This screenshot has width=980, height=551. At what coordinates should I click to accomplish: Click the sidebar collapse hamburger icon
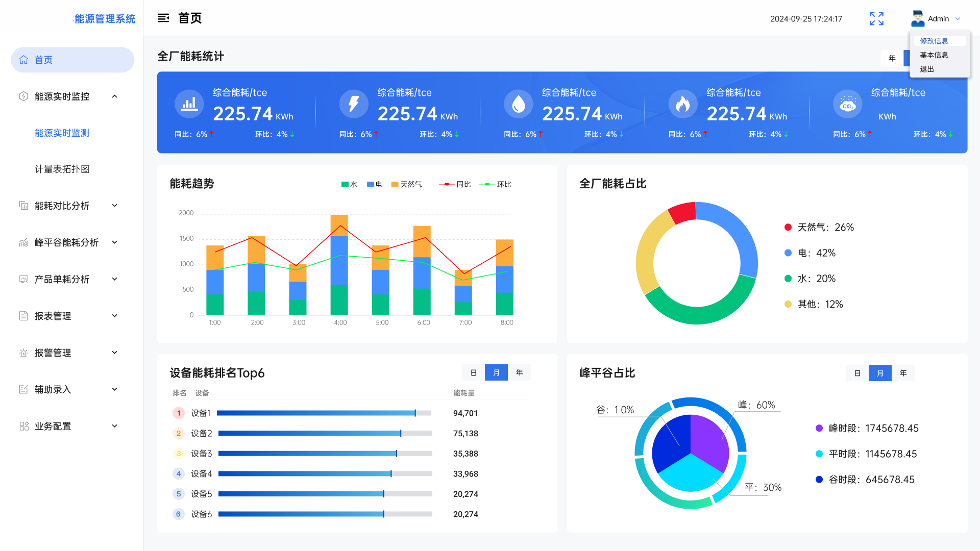(163, 18)
